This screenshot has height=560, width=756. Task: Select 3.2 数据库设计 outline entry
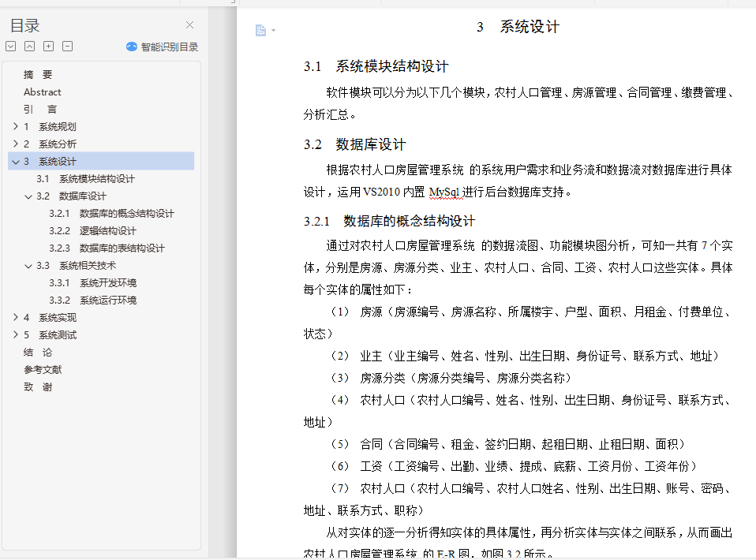pos(71,196)
